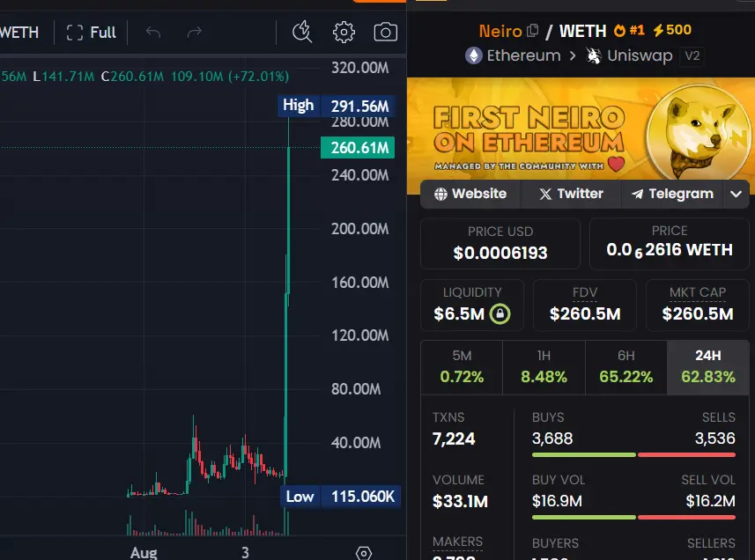Click the current 260.61M price tag
755x560 pixels.
[358, 147]
